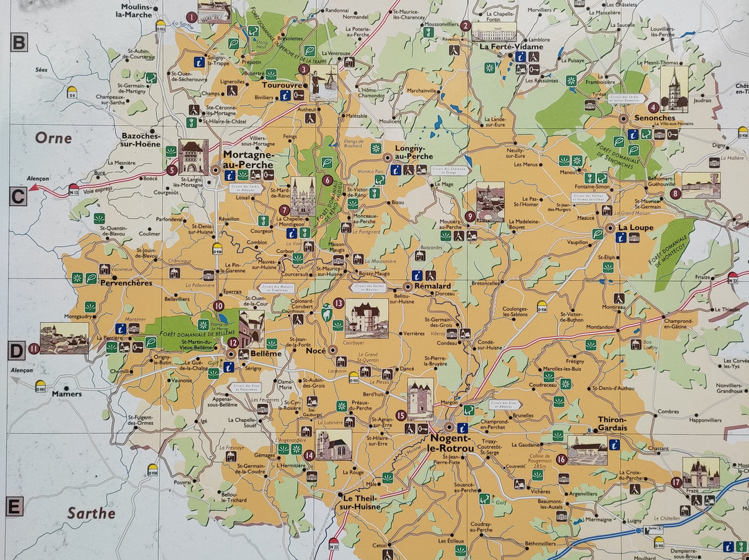Open the Senonches church tower illustration

coord(673,89)
